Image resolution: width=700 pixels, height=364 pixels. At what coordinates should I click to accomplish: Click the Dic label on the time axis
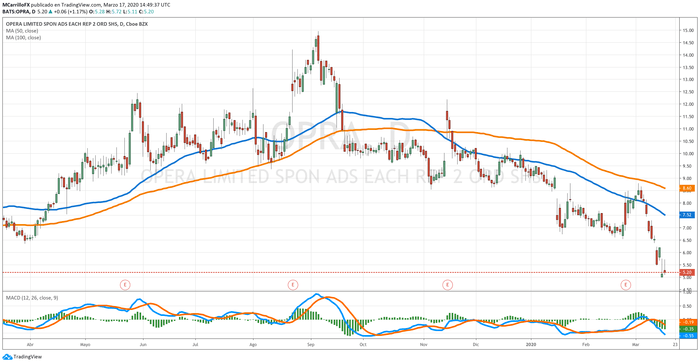click(475, 345)
